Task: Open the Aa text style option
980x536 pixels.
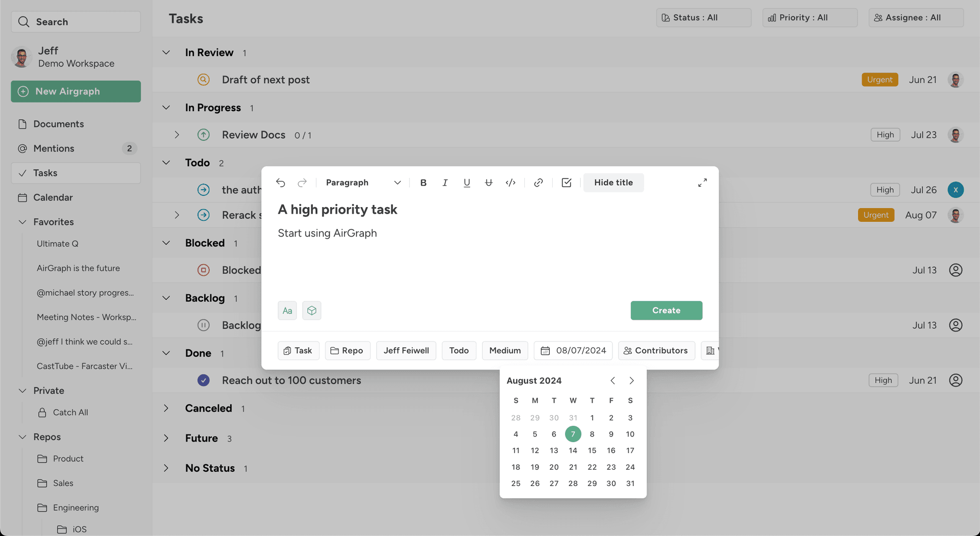Action: 287,310
